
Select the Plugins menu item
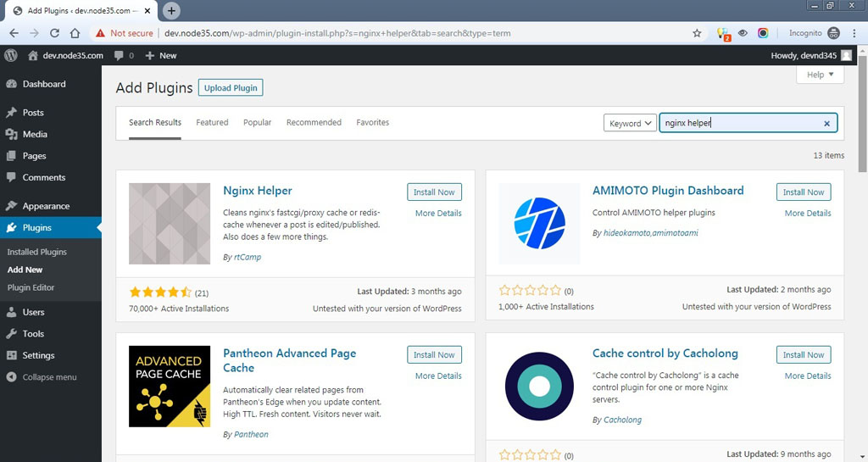51,227
